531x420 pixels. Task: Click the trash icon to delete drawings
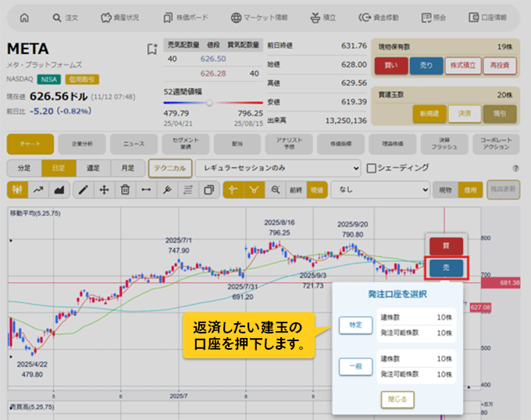point(125,189)
